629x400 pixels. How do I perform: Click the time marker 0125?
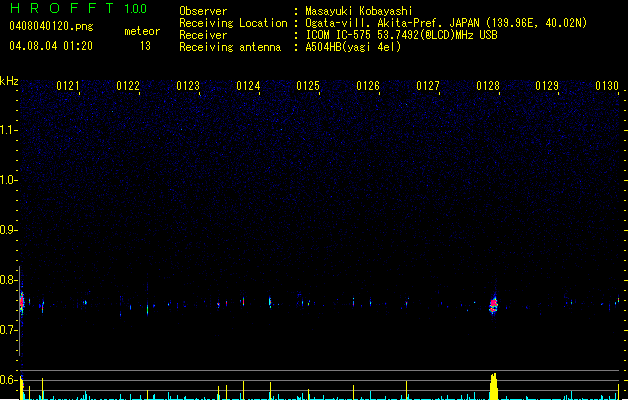308,86
